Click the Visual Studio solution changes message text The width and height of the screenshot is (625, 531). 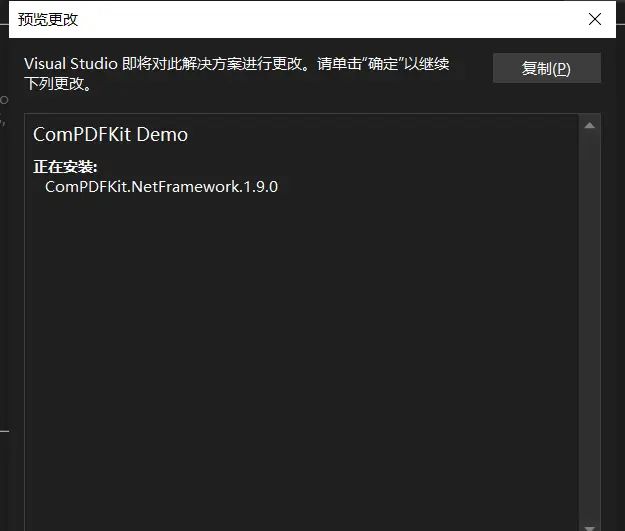[237, 73]
